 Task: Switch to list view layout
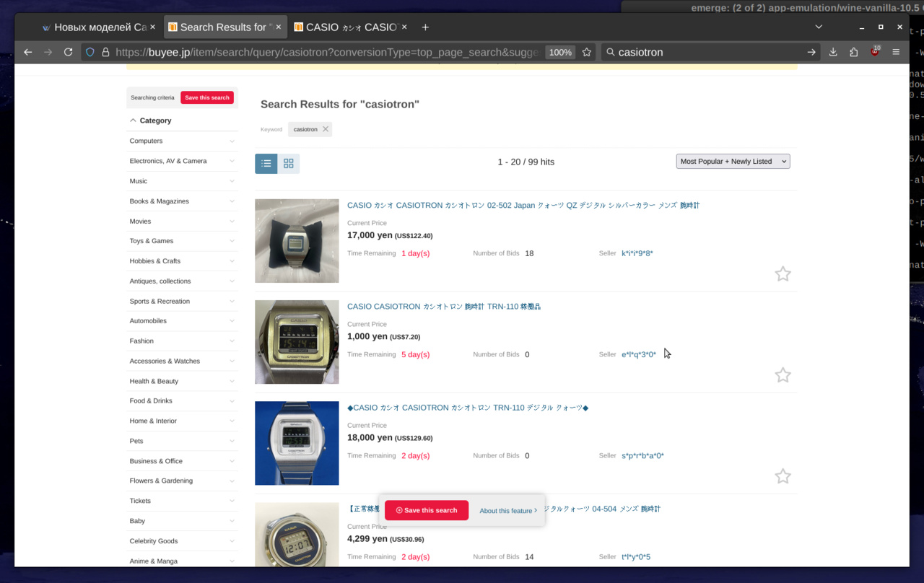point(266,164)
